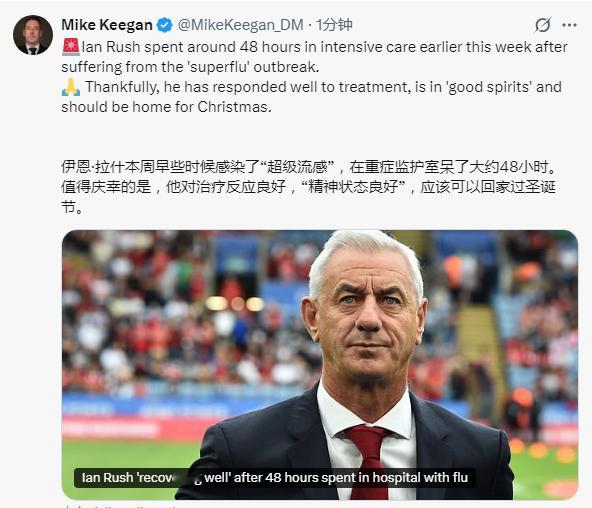Click the Chinese line starting 值得庆幸的是
Viewport: 592px width, 508px height.
(308, 197)
